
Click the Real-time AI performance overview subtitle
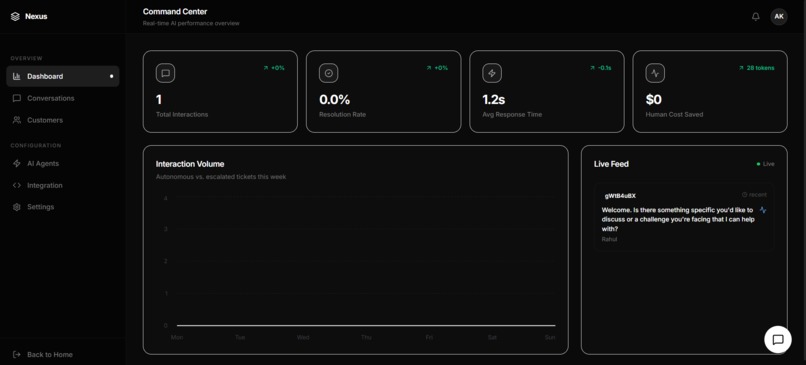coord(191,23)
